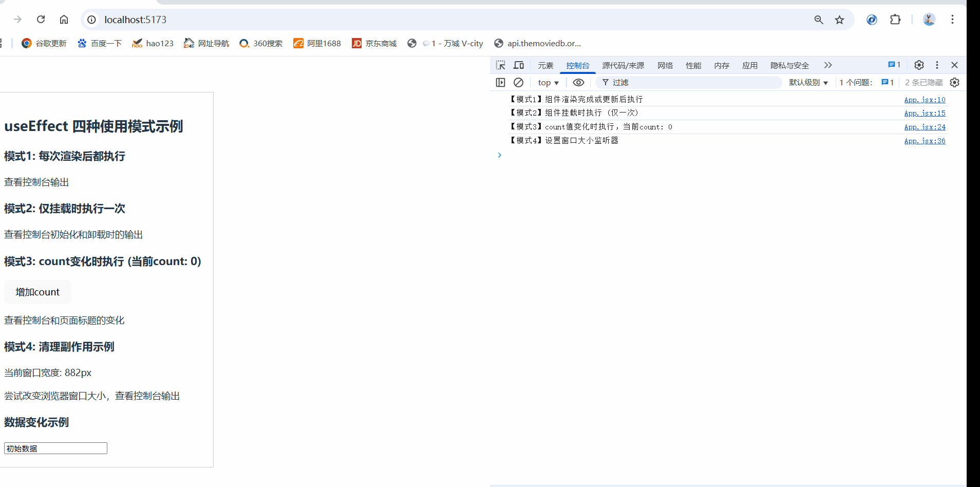This screenshot has width=980, height=487.
Task: Open source link App.jsx:15
Action: (x=925, y=113)
